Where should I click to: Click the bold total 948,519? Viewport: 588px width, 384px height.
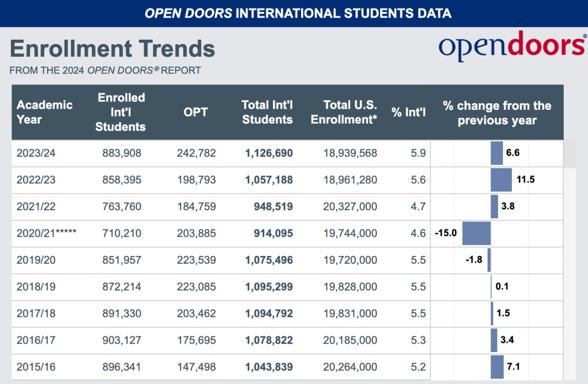coord(274,206)
